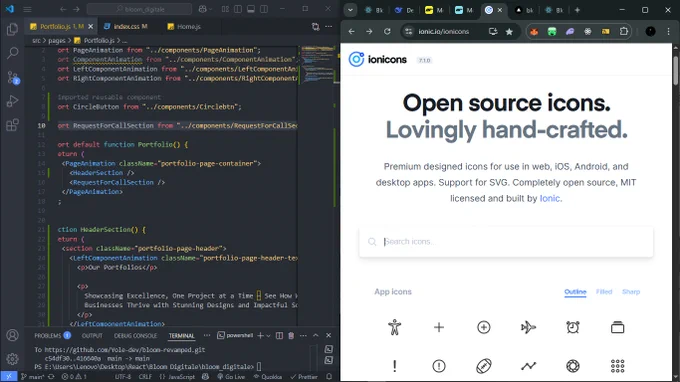The width and height of the screenshot is (680, 382).
Task: Open the Accounts menu in VS Code
Action: pyautogui.click(x=12, y=335)
